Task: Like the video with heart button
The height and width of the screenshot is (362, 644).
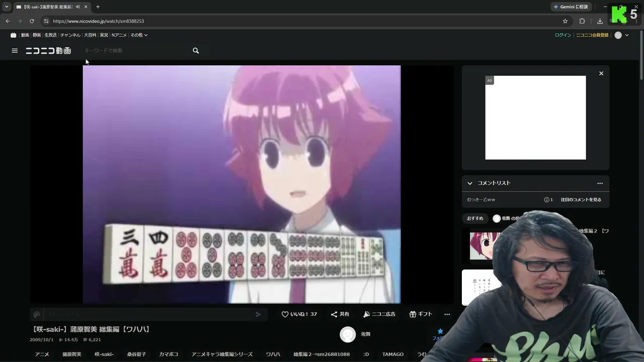Action: pos(299,314)
